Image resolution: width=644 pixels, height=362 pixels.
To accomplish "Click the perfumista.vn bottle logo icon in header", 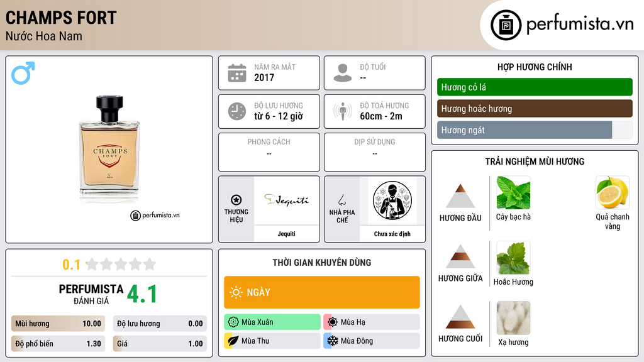I will 506,25.
